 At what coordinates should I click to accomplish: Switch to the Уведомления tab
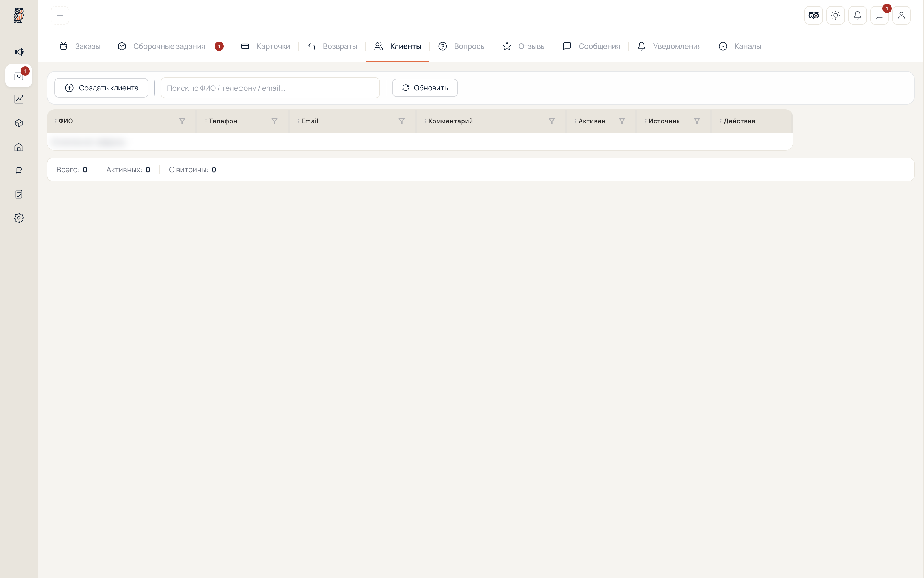coord(669,46)
